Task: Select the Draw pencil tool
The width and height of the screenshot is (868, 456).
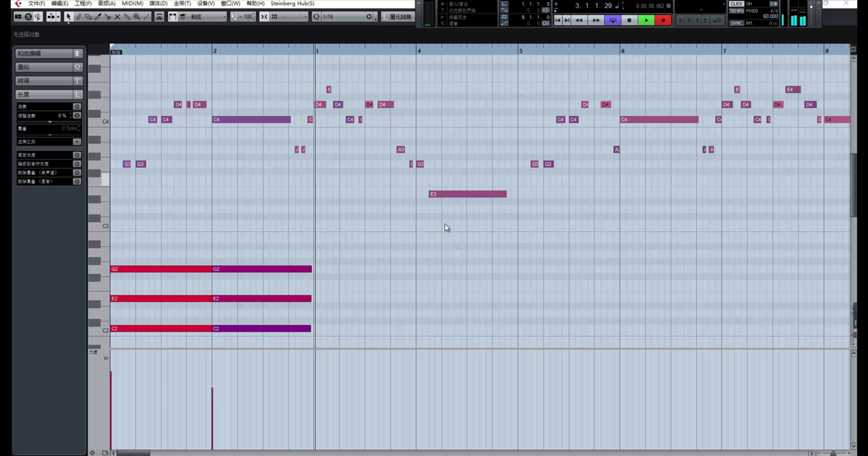Action: pyautogui.click(x=78, y=17)
